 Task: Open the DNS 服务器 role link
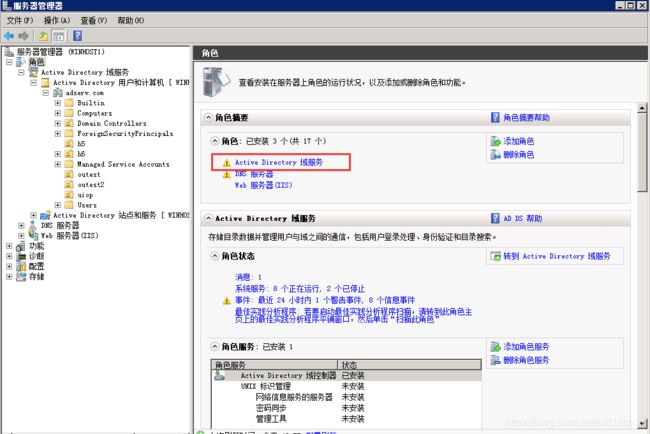tap(254, 174)
